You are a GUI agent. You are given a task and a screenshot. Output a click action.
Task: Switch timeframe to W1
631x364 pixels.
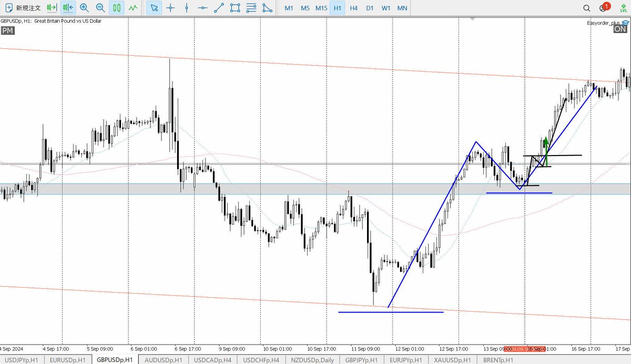click(386, 8)
